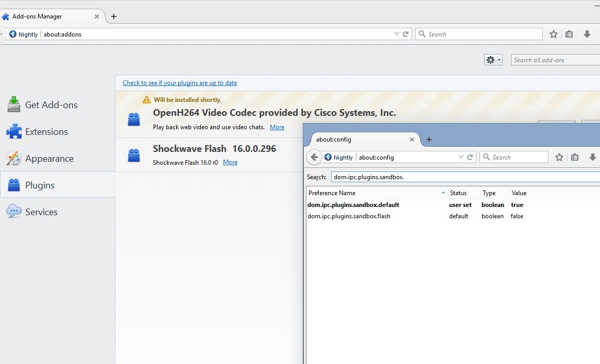Screen dimensions: 600x364
Task: Click the OpenH264 Video Codec plugin icon
Action: coord(133,119)
